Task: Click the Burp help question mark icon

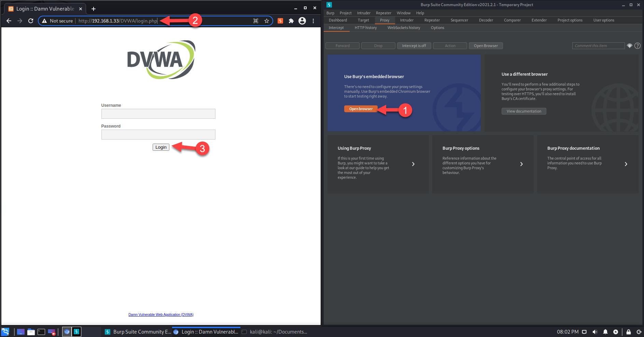Action: click(x=638, y=46)
